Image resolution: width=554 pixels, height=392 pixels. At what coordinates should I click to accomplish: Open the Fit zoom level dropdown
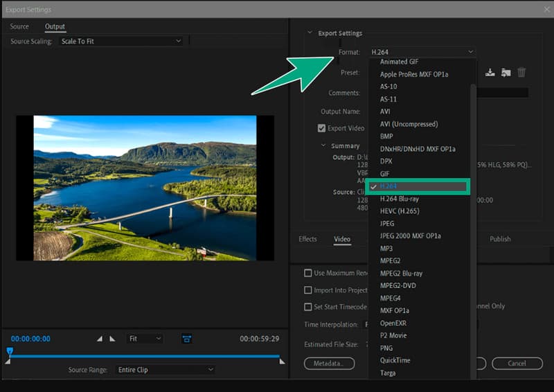[145, 339]
